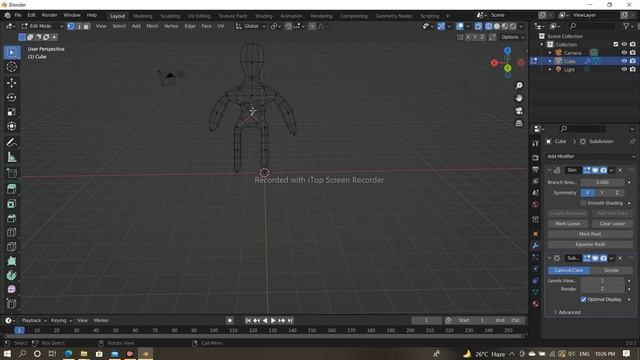The width and height of the screenshot is (640, 360).
Task: Click the Render levels value field
Action: click(602, 289)
